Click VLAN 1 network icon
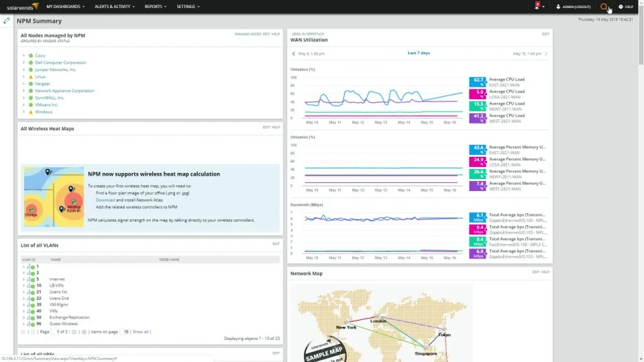 [x=31, y=267]
